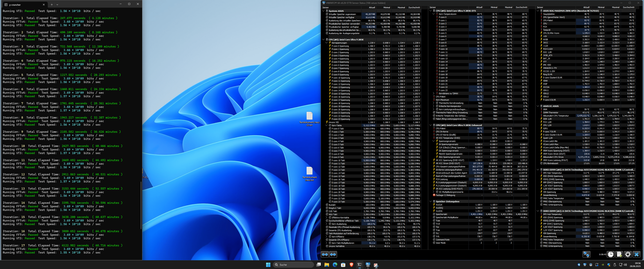644x269 pixels.
Task: Click the Windows Security shield tray icon
Action: [609, 265]
